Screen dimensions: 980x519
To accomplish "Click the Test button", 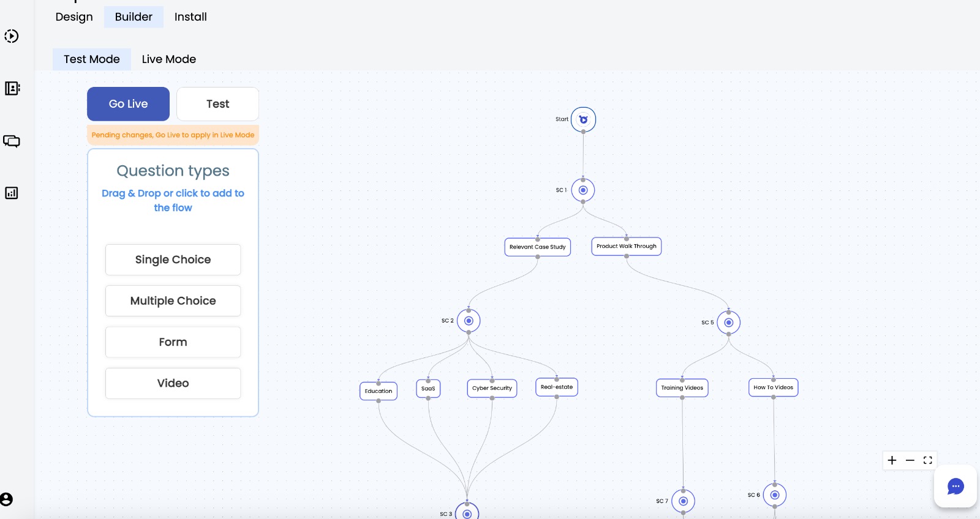I will click(217, 104).
